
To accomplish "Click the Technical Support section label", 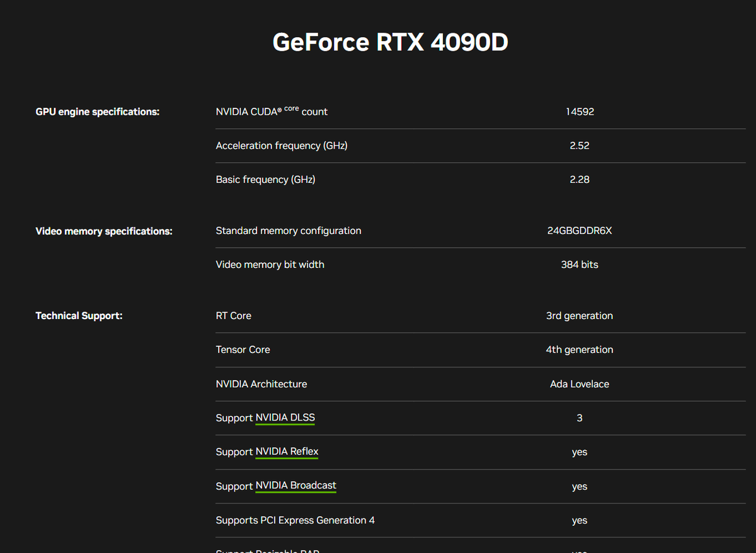I will click(x=79, y=315).
